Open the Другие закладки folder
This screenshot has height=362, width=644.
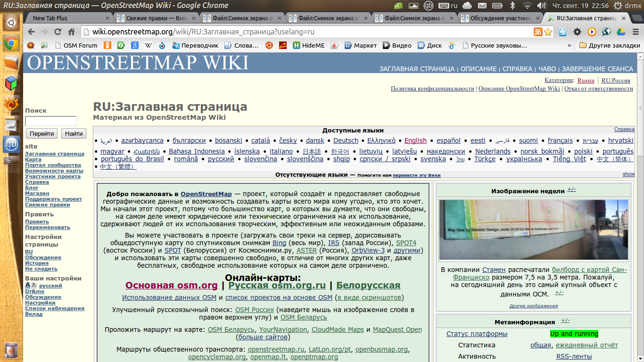point(610,46)
